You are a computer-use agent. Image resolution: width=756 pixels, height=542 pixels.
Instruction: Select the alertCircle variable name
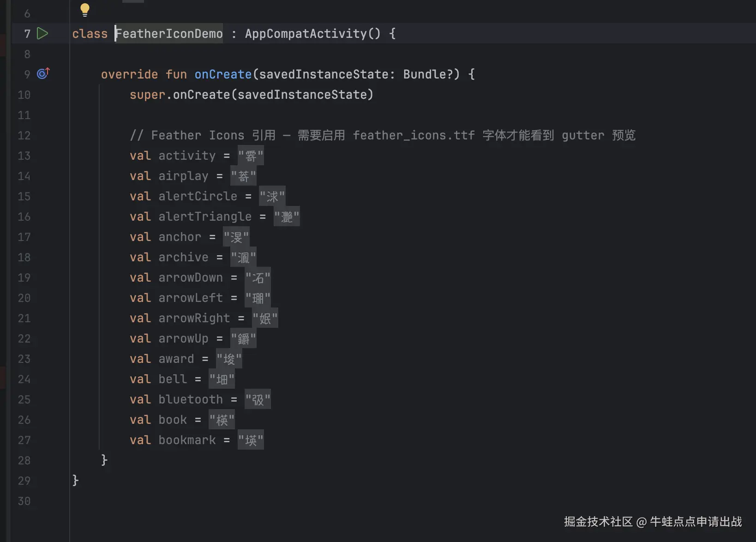pyautogui.click(x=198, y=196)
